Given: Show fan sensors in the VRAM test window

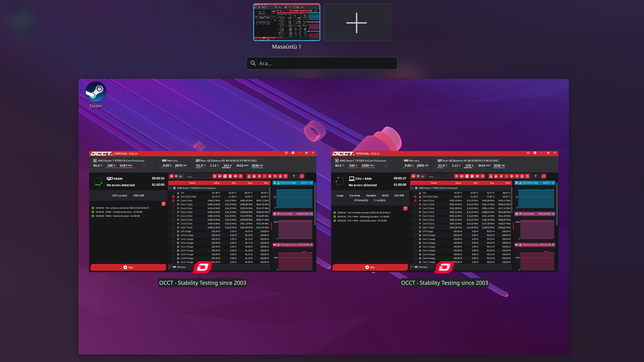Looking at the screenshot, I should coord(270,176).
